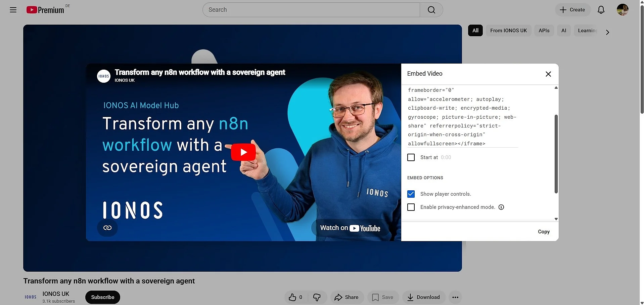
Task: Save video to playlist
Action: point(383,297)
